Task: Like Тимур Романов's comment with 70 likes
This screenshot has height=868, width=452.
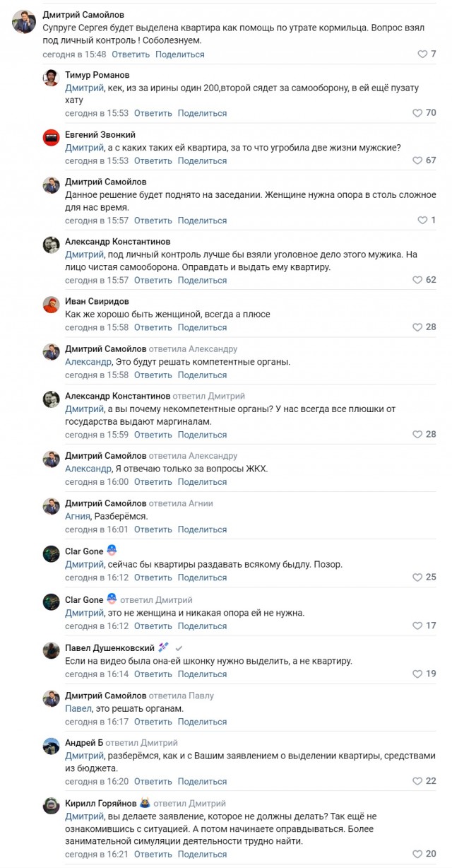Action: click(417, 113)
